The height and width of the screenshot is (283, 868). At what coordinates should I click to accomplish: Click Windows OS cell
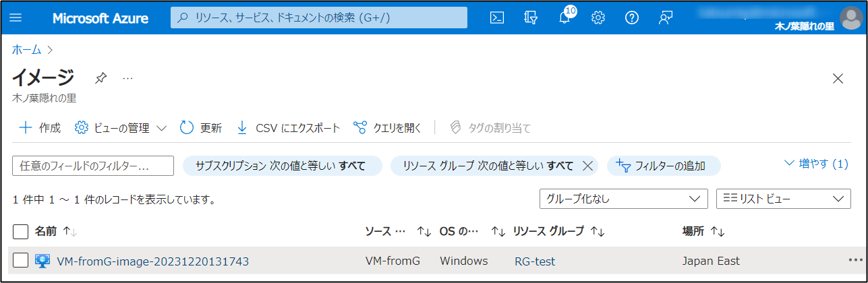coord(464,261)
